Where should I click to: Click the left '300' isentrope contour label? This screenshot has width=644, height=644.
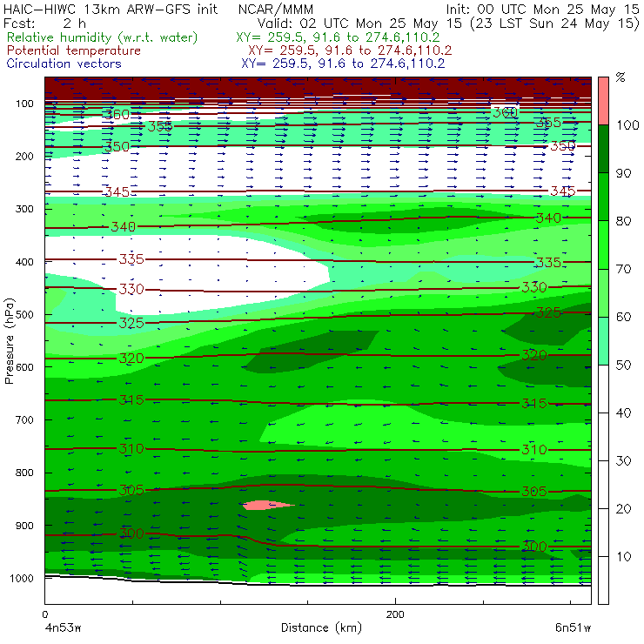(131, 533)
